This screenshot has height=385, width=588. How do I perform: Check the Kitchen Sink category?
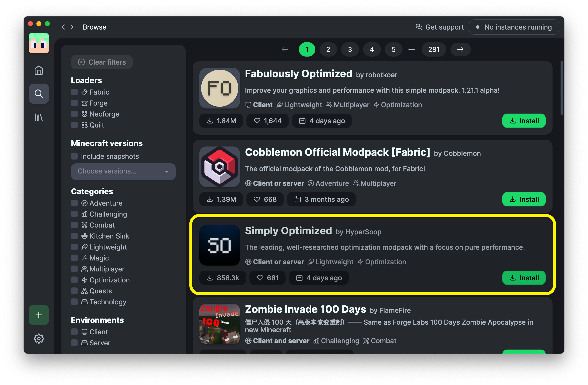click(74, 236)
